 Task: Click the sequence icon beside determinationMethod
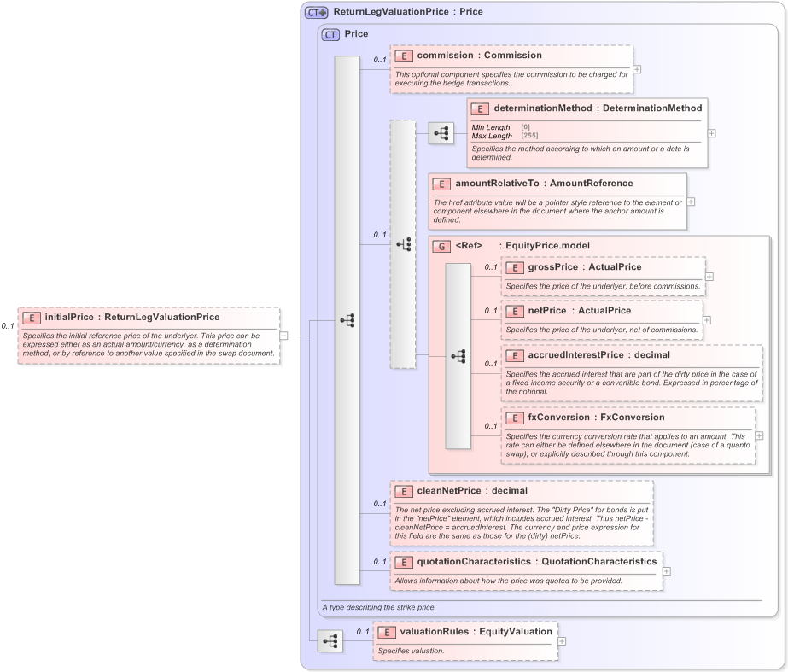click(441, 133)
